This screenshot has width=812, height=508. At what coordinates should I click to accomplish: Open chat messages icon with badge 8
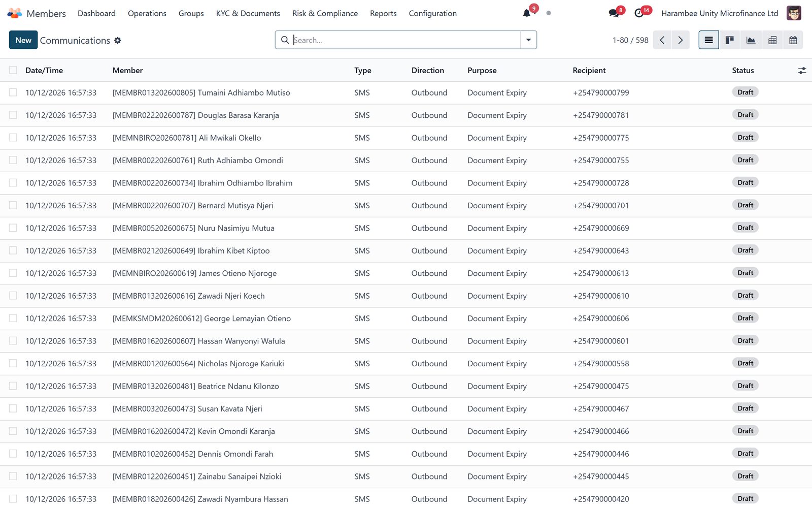click(614, 13)
